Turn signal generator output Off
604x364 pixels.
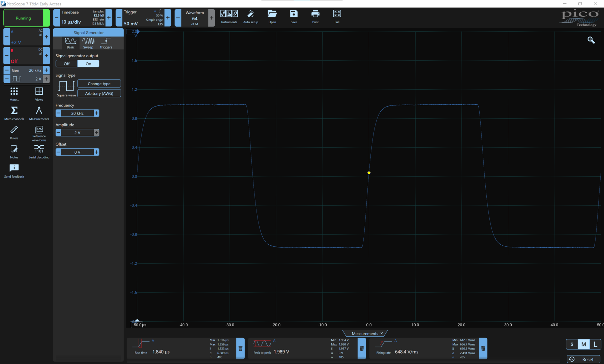tap(67, 64)
